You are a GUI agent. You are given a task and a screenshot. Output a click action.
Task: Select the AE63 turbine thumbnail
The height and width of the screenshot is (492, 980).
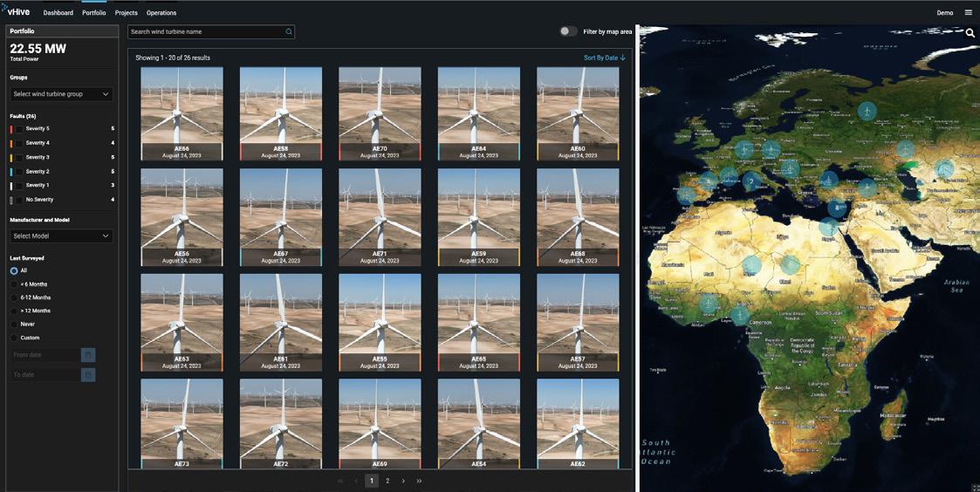182,323
